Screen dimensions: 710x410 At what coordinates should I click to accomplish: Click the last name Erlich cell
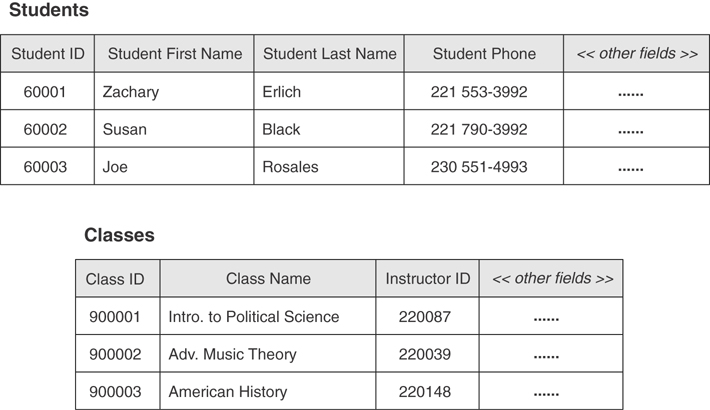point(282,92)
